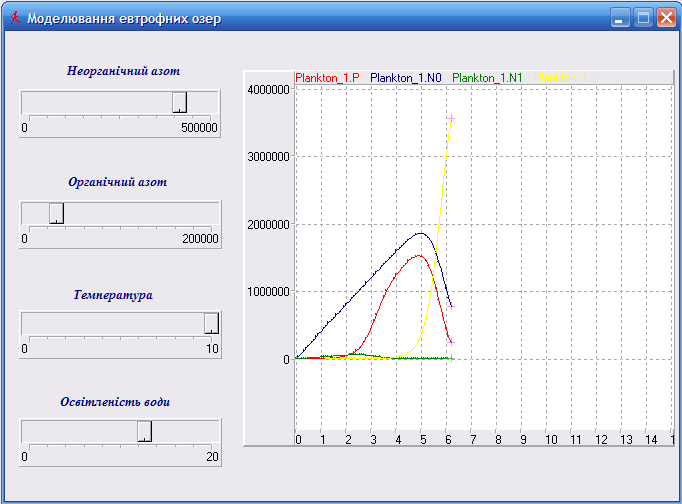
Task: Click the 500000 maximum label of inorganic nitrogen slider
Action: coord(199,128)
